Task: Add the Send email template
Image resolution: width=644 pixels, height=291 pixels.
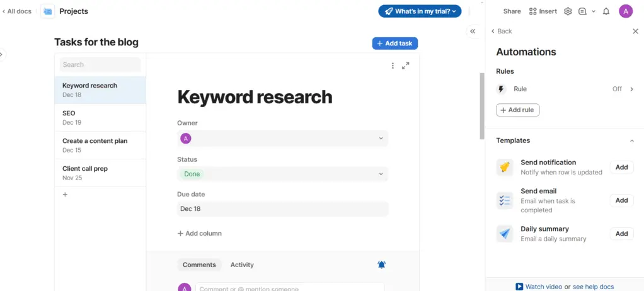Action: tap(621, 200)
